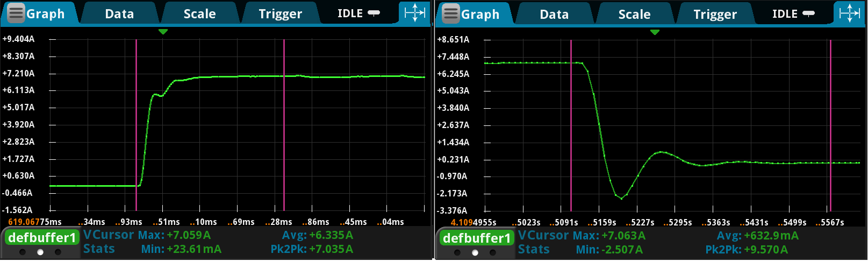This screenshot has height=261, width=868.
Task: Grab the first magenta vertical cursor on left graph
Action: pyautogui.click(x=136, y=124)
